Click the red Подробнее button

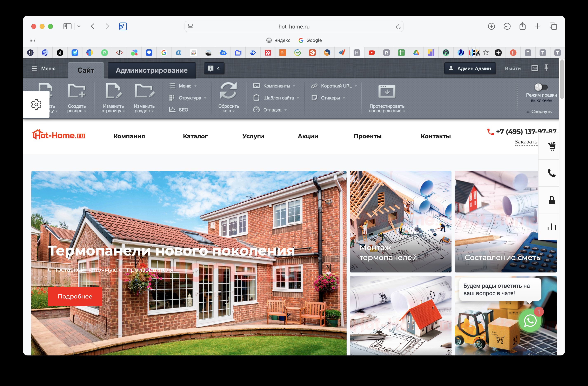coord(75,296)
